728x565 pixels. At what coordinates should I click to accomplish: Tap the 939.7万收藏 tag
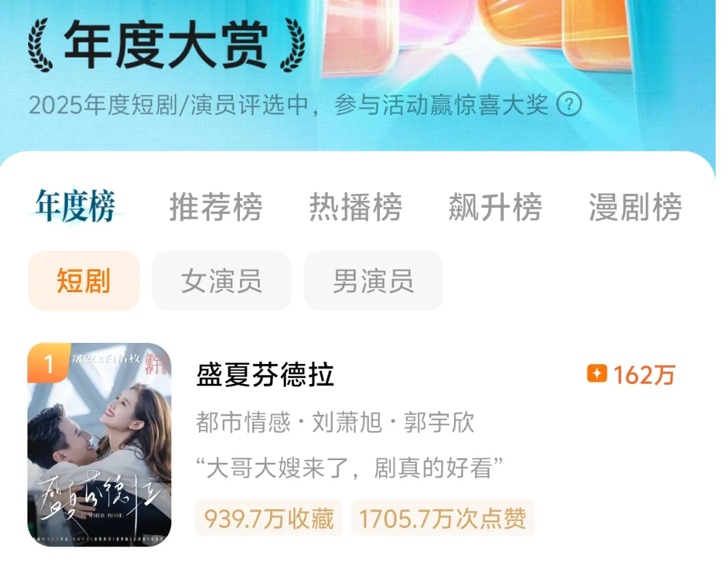(x=269, y=518)
